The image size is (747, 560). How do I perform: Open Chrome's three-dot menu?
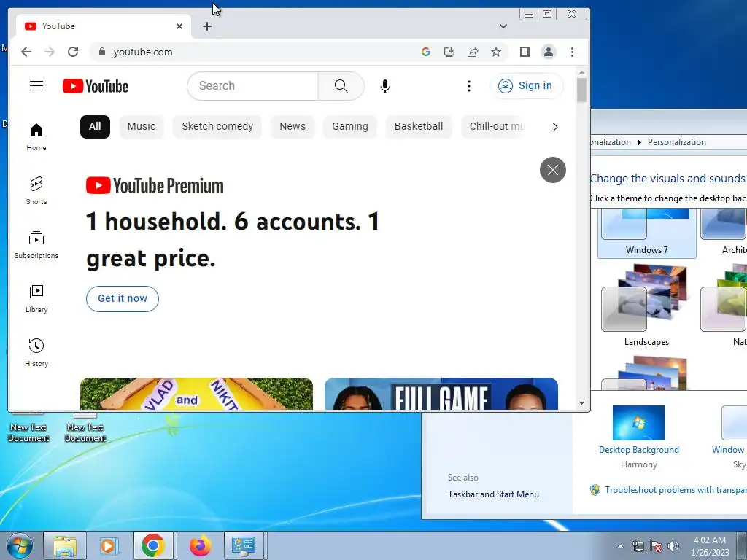(x=572, y=52)
